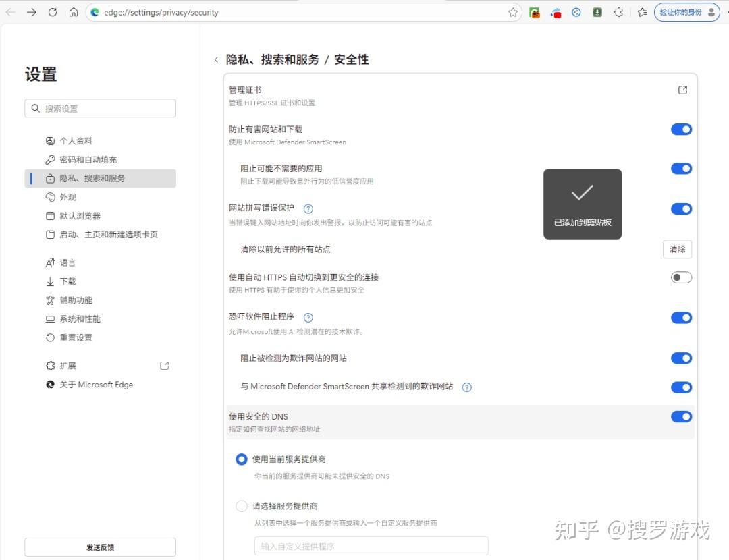Open the favorites list icon
729x560 pixels.
[643, 13]
